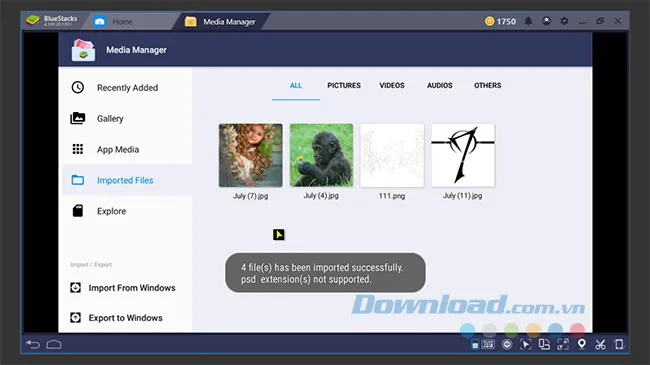
Task: Click the file name July (4).jpg
Action: point(321,196)
